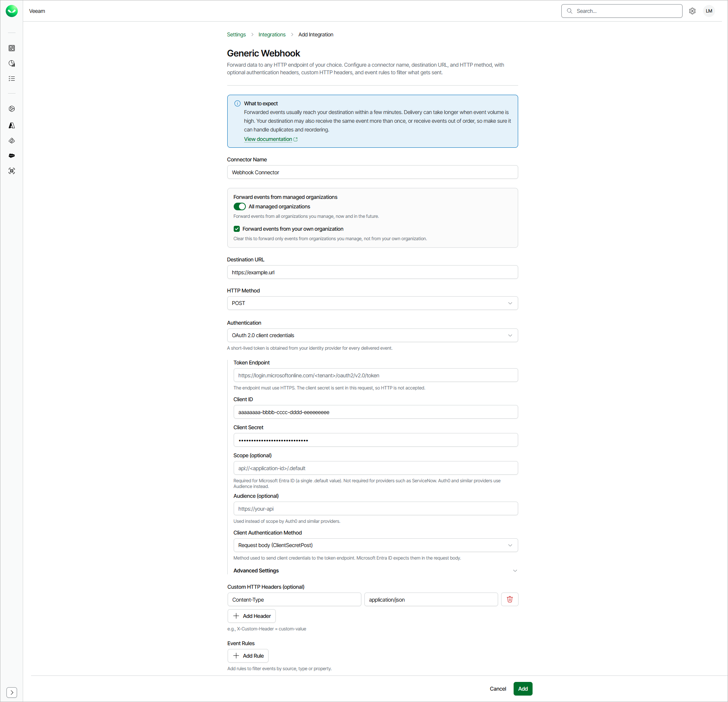
Task: Open View documentation link
Action: (x=270, y=139)
